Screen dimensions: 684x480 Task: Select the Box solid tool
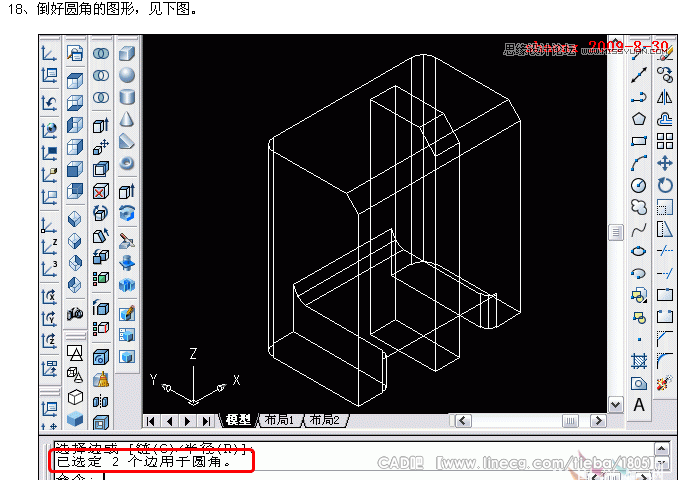127,54
